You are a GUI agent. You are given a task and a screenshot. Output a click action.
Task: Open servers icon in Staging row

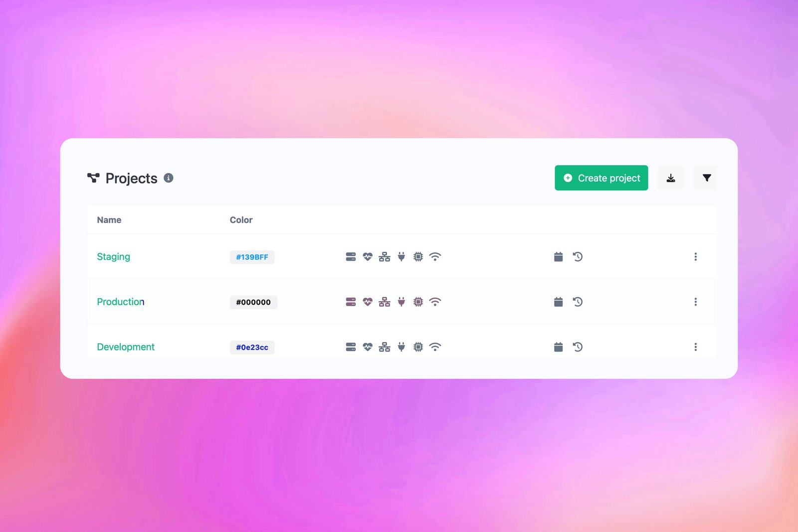pyautogui.click(x=351, y=257)
